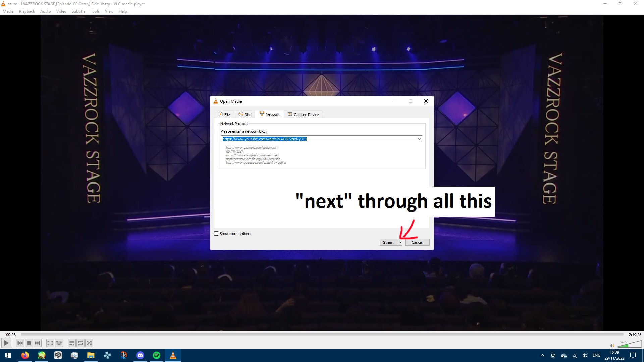Open system volume tray icon
The image size is (644, 362).
click(585, 355)
